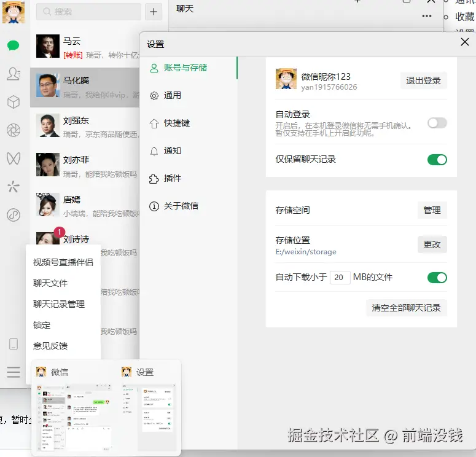Click the user avatar at top left
The image size is (476, 457).
[x=14, y=12]
